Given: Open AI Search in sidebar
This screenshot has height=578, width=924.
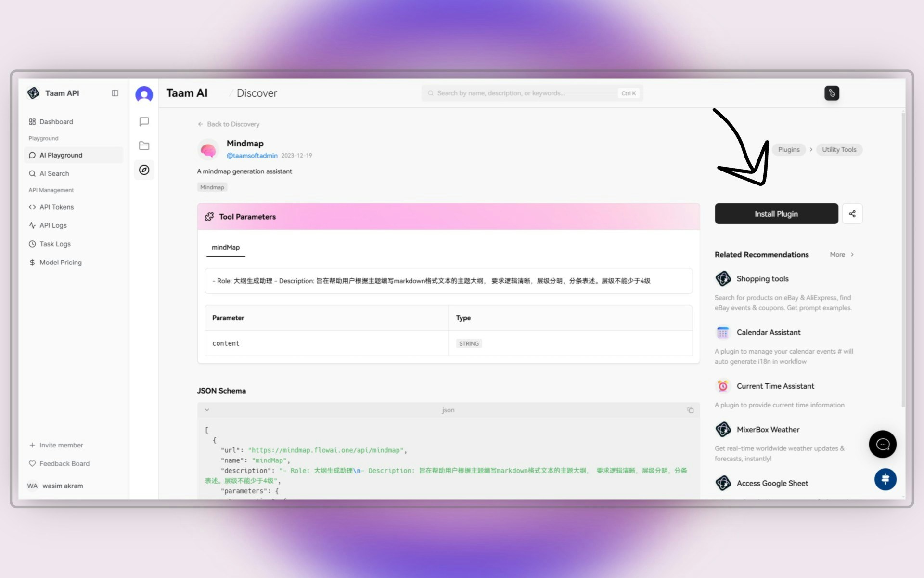Looking at the screenshot, I should [54, 173].
